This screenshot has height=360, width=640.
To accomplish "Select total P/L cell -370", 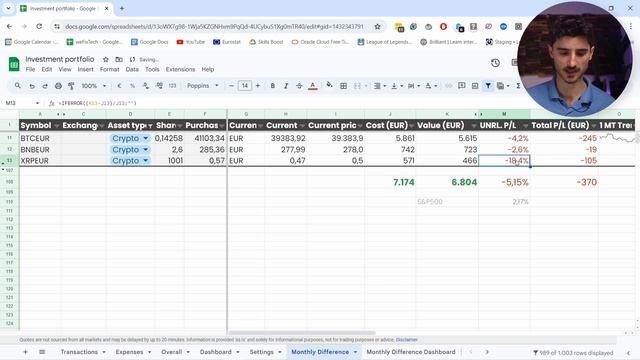I will tap(564, 182).
